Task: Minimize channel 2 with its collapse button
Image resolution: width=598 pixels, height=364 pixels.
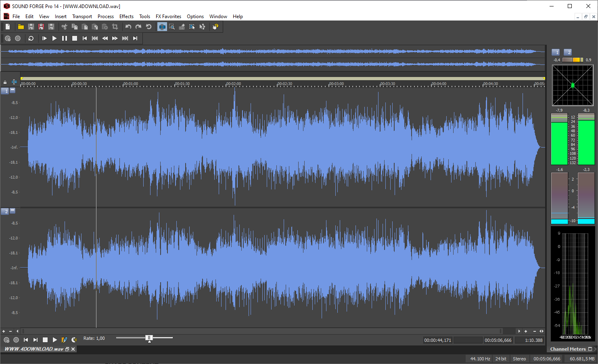Action: pos(13,211)
